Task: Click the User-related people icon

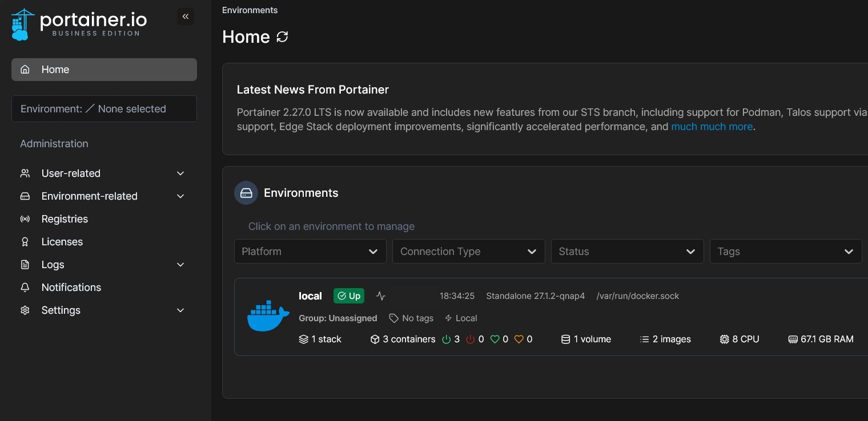Action: click(25, 173)
